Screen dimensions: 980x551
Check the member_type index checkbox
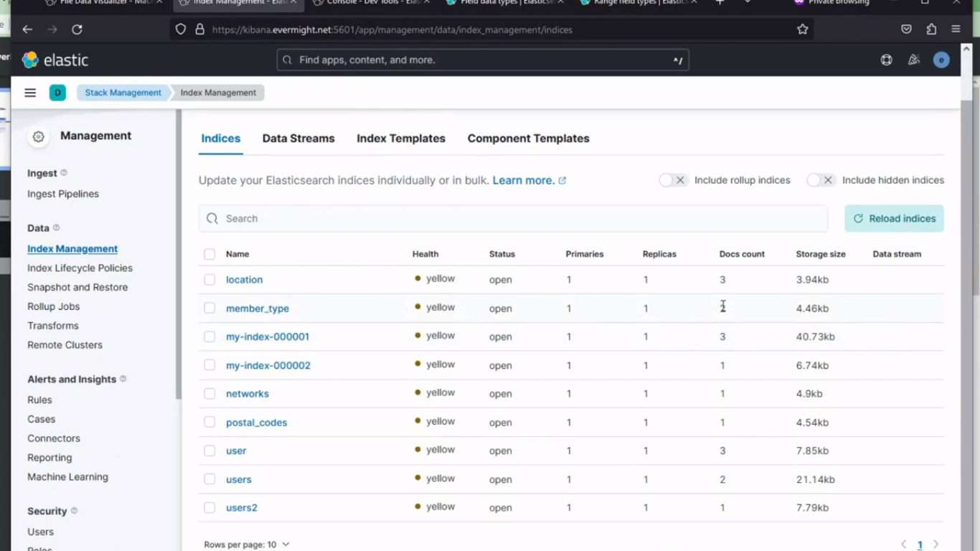tap(209, 308)
